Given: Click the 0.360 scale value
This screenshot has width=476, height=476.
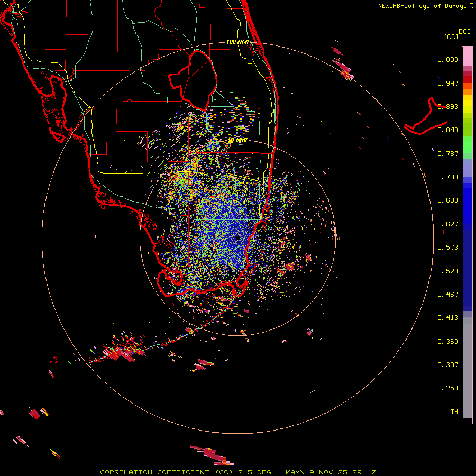Looking at the screenshot, I should pos(448,342).
